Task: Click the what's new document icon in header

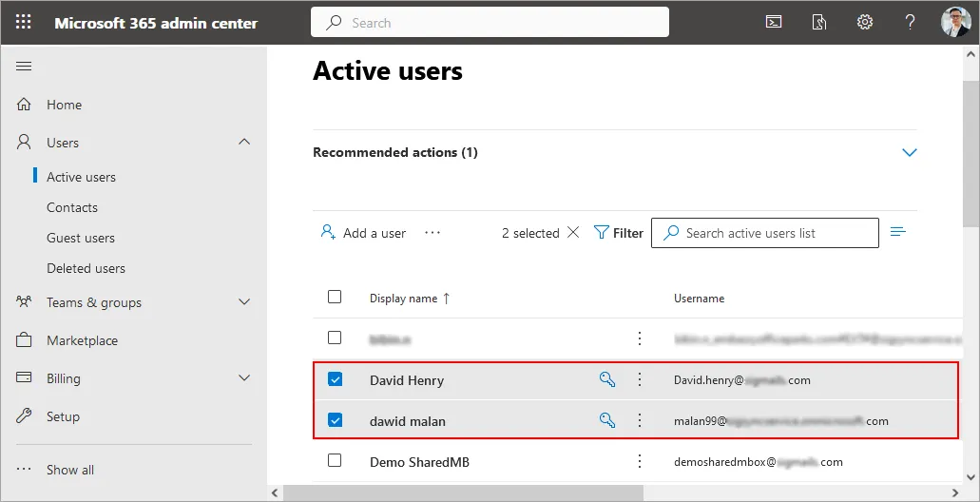Action: [x=818, y=23]
